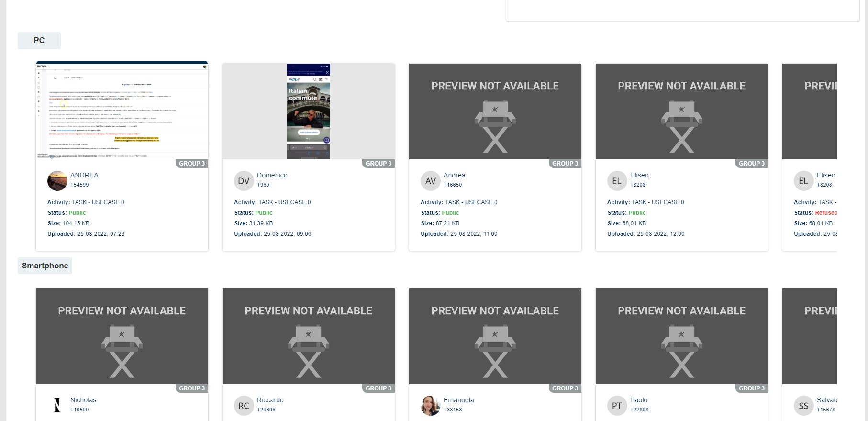Viewport: 868px width, 421px height.
Task: Open ANDREA's sunset profile photo avatar
Action: tap(57, 181)
